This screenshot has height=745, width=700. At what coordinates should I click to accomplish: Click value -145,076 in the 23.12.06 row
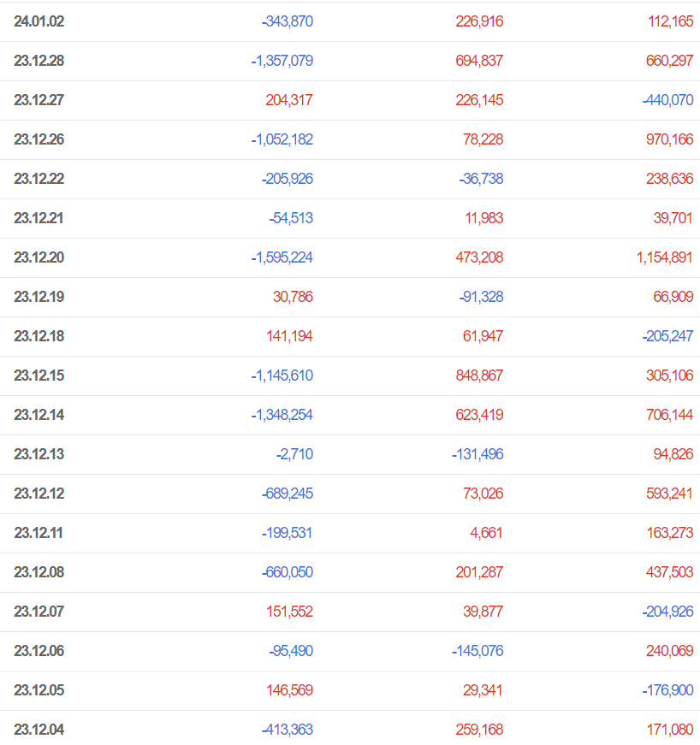point(478,651)
